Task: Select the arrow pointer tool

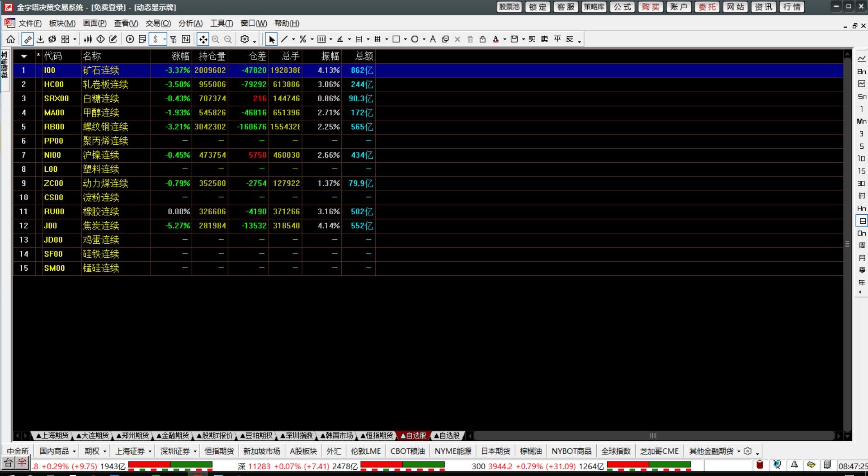Action: coord(271,39)
